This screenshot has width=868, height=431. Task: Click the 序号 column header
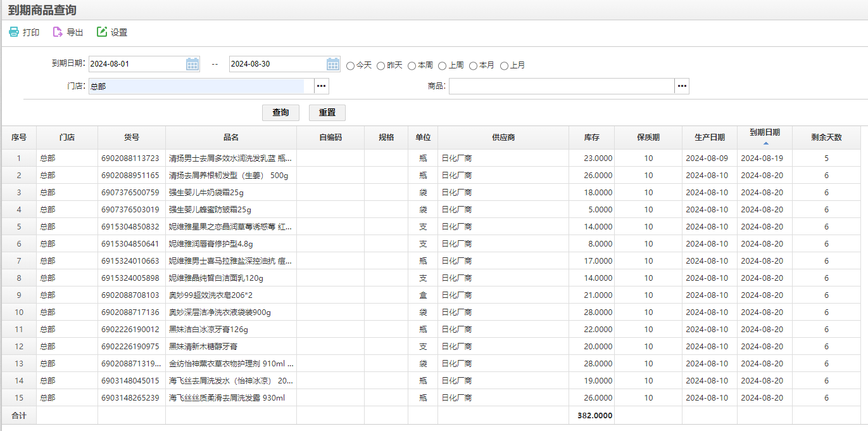coord(19,138)
